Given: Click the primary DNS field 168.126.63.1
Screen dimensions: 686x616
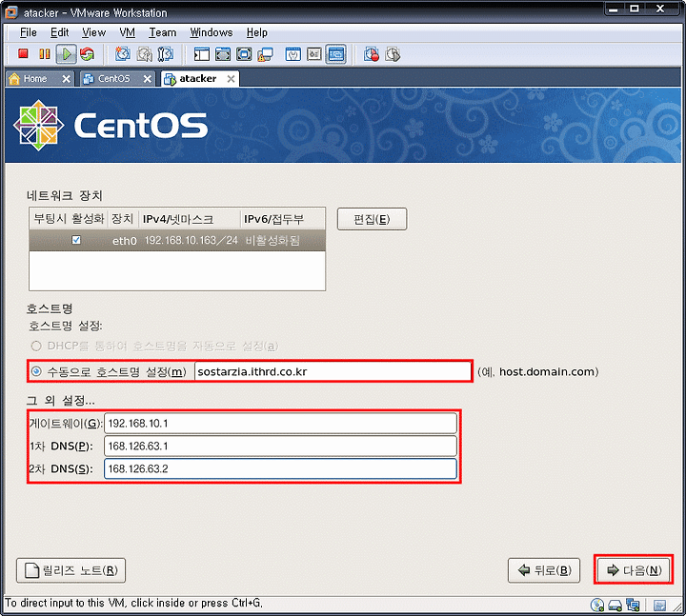Looking at the screenshot, I should (x=280, y=446).
